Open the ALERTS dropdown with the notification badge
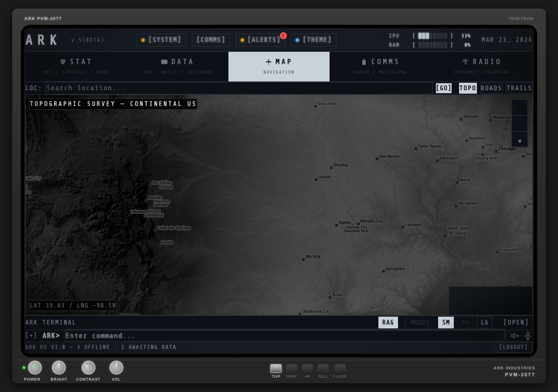 [x=261, y=40]
